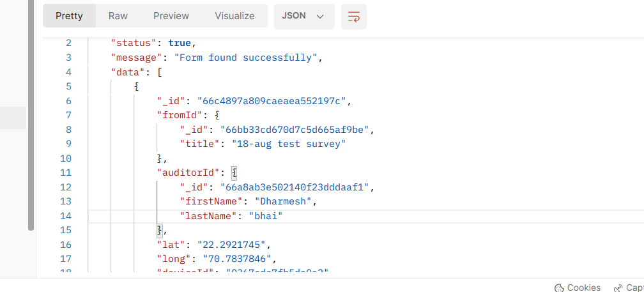
Task: Click the "18-aug test survey" title value
Action: [x=289, y=144]
